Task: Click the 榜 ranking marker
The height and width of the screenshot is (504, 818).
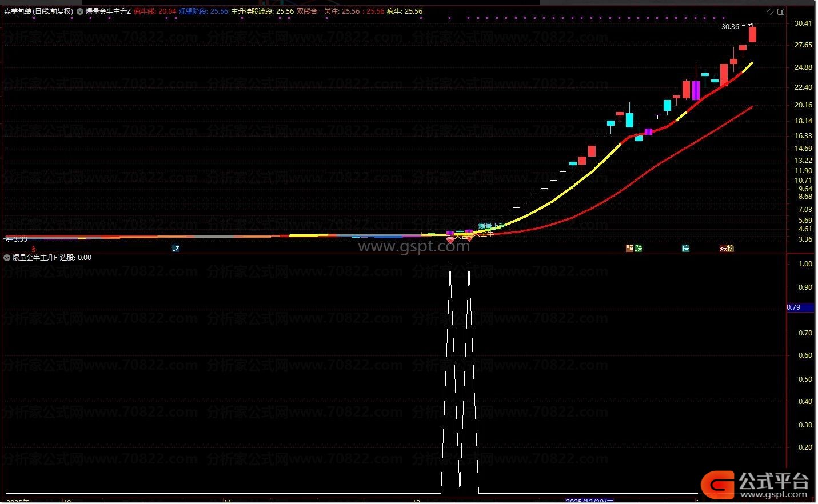Action: [731, 249]
